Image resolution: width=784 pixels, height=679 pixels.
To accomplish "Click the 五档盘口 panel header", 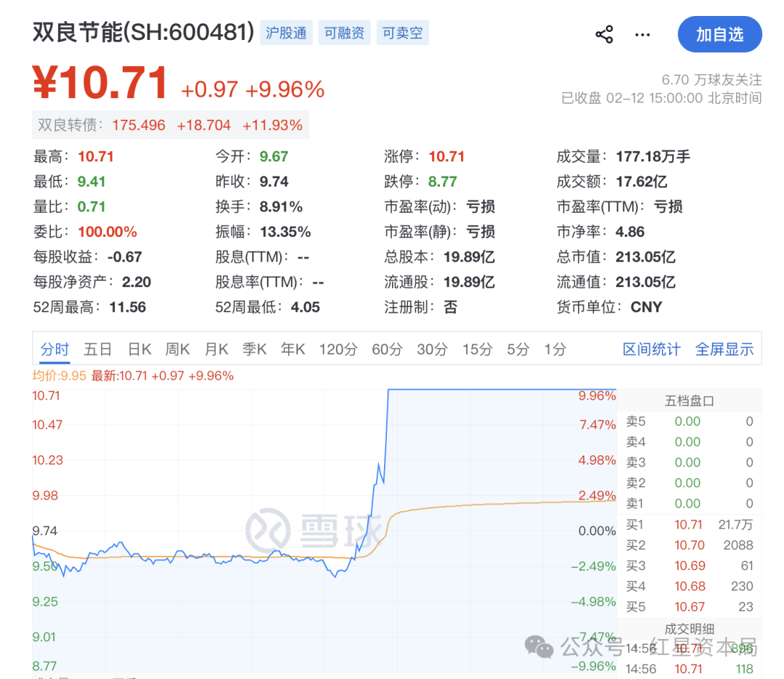I will pos(689,401).
